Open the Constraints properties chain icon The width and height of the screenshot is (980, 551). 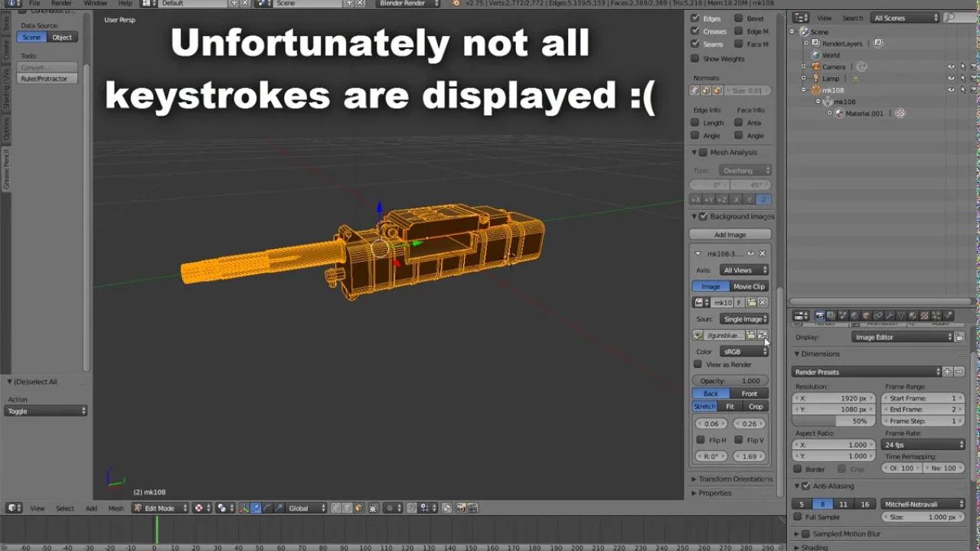878,315
